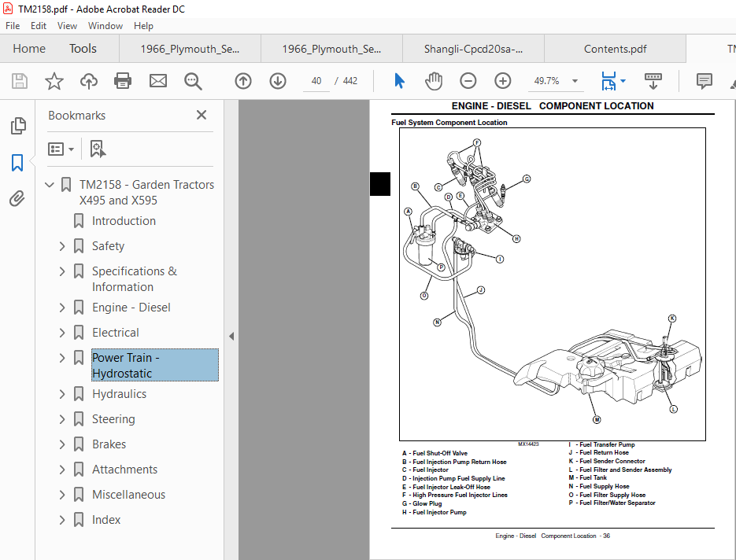Select the TM2158 Garden Tractors root bookmark
736x560 pixels.
click(x=146, y=192)
